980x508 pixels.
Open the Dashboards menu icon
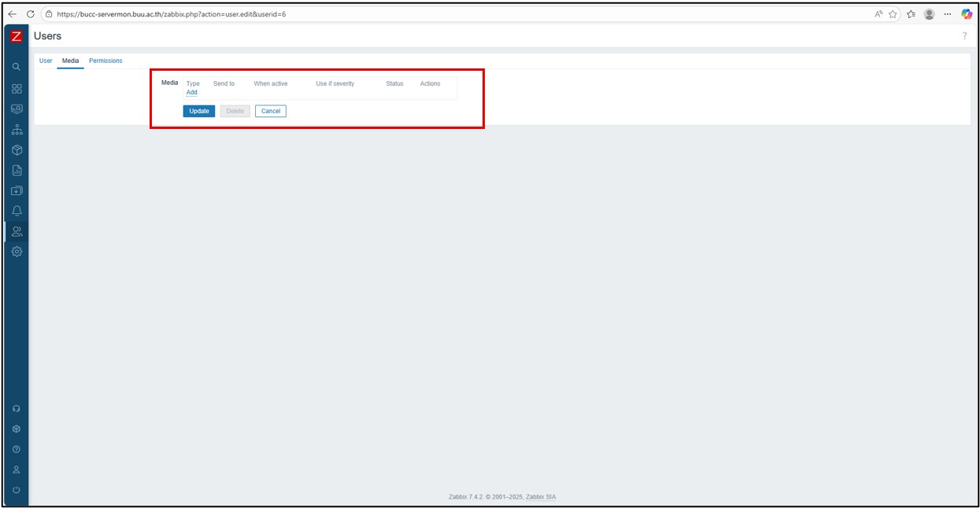[x=17, y=89]
